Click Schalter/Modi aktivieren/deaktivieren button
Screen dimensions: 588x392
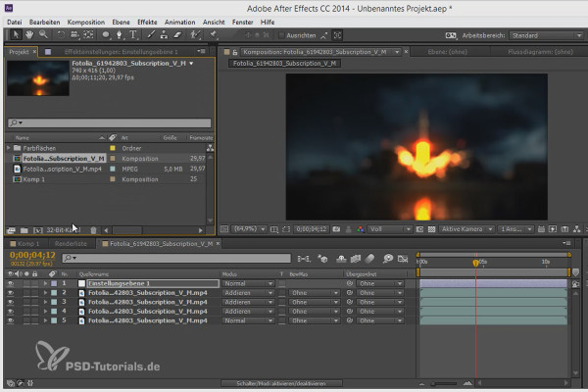click(x=281, y=383)
